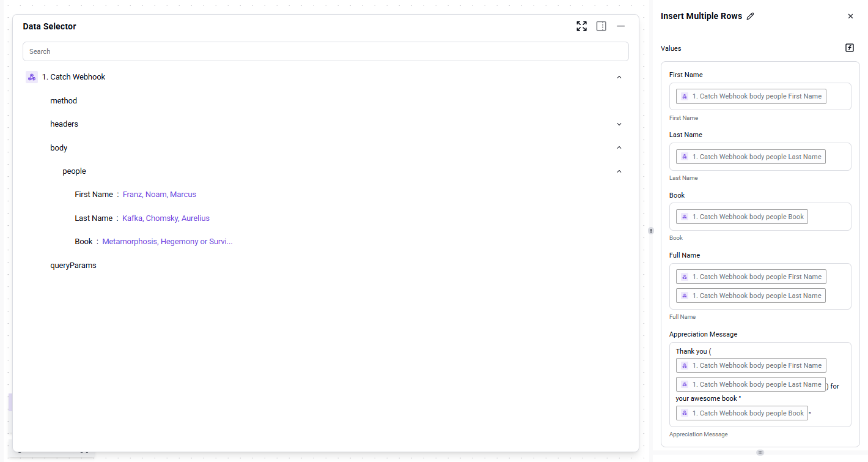The image size is (868, 462).
Task: Click Book chip in Appreciation Message field
Action: point(742,413)
